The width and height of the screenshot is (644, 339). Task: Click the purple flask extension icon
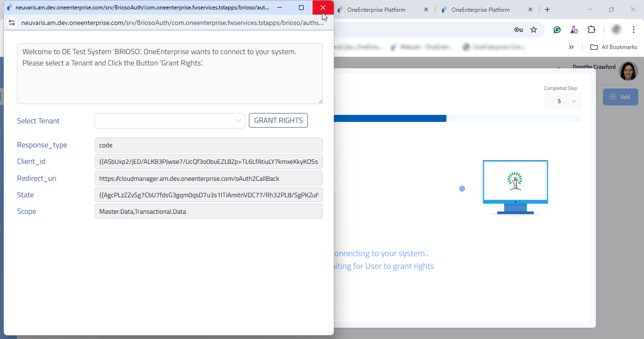click(x=574, y=30)
